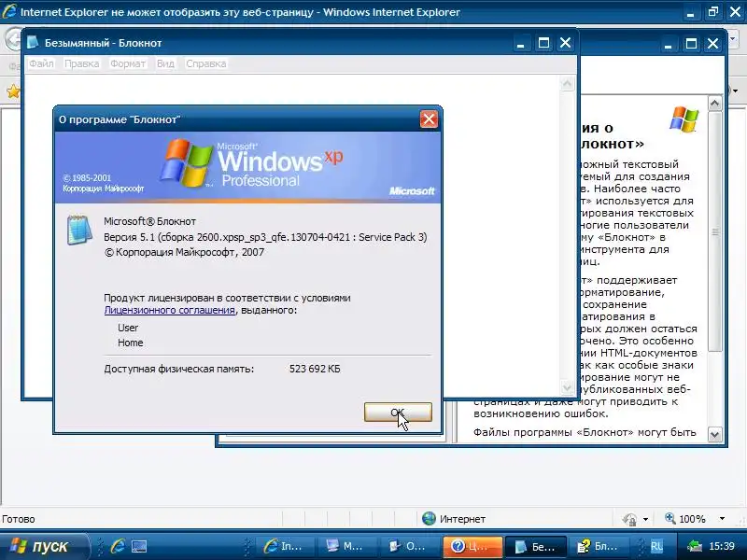The image size is (747, 560).
Task: Open the Файл menu in Notepad
Action: tap(41, 63)
